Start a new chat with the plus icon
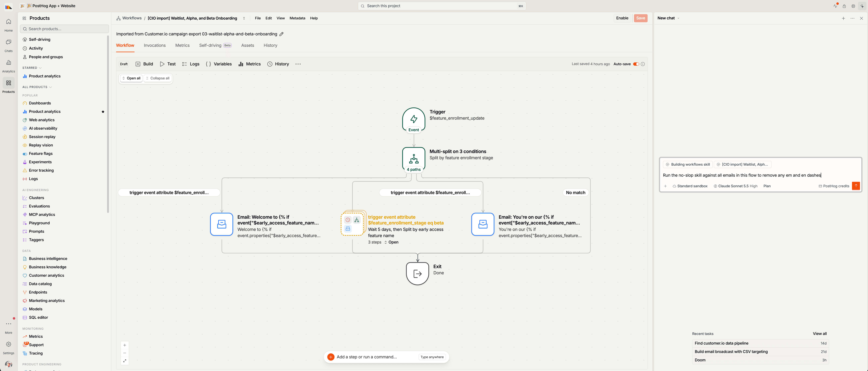Viewport: 868px width, 371px height. [x=843, y=18]
